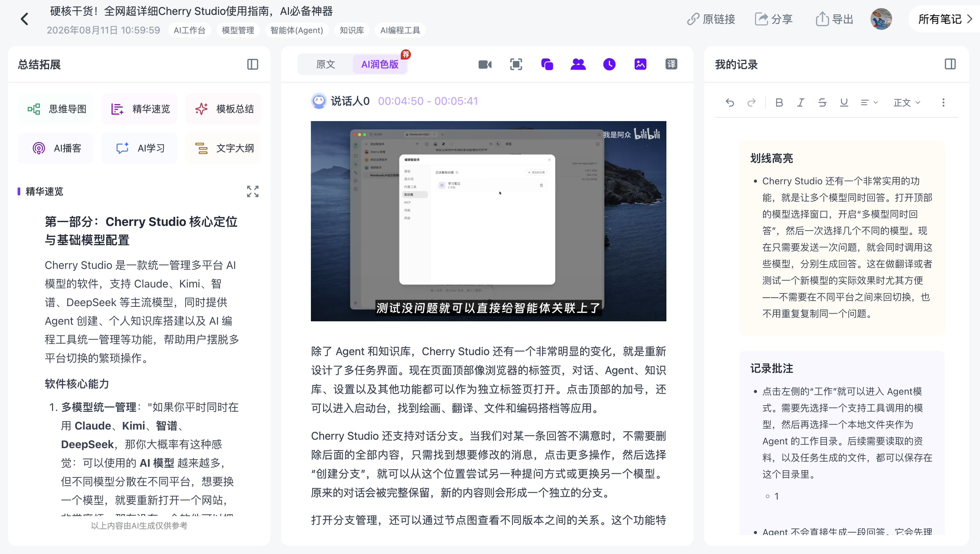
Task: Click the 我的记录 panel title
Action: point(737,64)
